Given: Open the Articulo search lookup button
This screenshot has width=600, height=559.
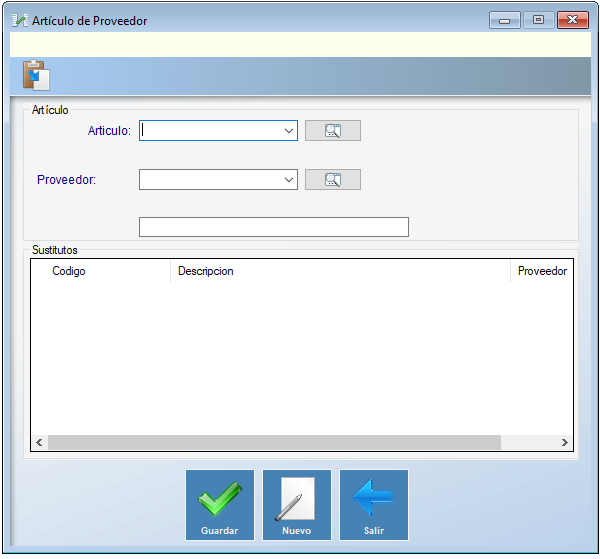Looking at the screenshot, I should [332, 130].
